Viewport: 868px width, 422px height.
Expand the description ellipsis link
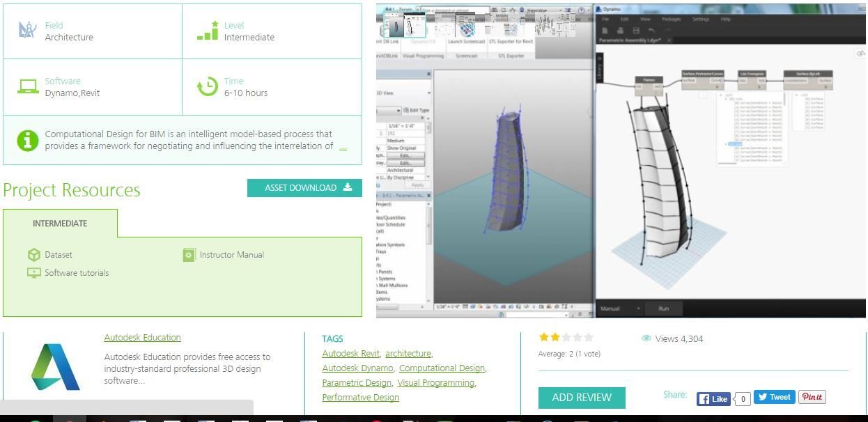pos(343,146)
